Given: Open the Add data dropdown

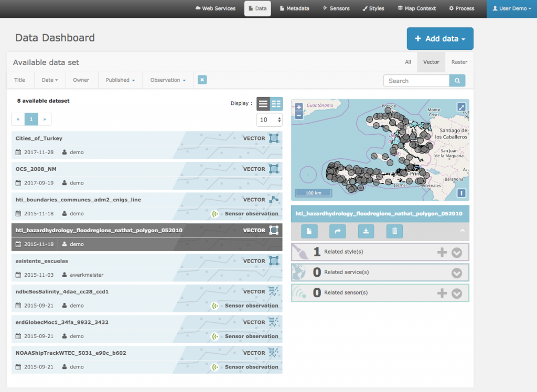Looking at the screenshot, I should (x=440, y=39).
